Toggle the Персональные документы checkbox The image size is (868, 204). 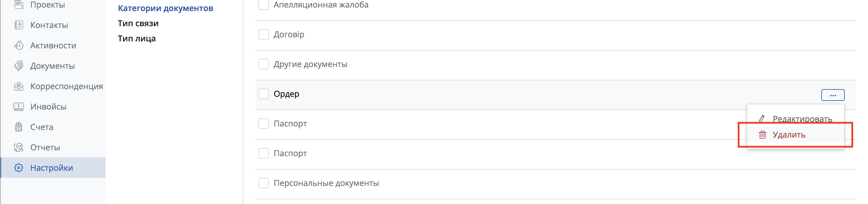263,183
